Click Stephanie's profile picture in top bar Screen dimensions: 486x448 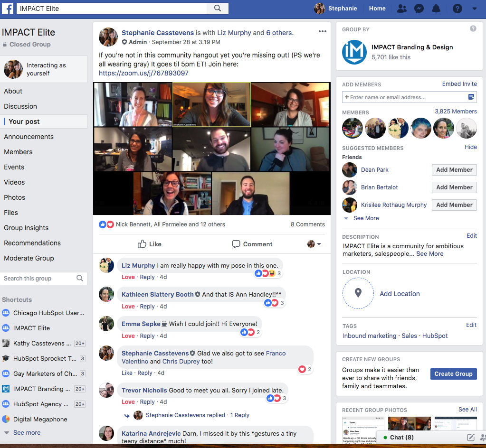click(320, 9)
